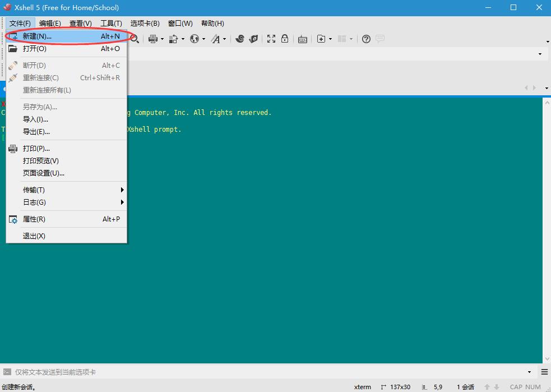Click 'xterm' in the status bar

click(362, 387)
